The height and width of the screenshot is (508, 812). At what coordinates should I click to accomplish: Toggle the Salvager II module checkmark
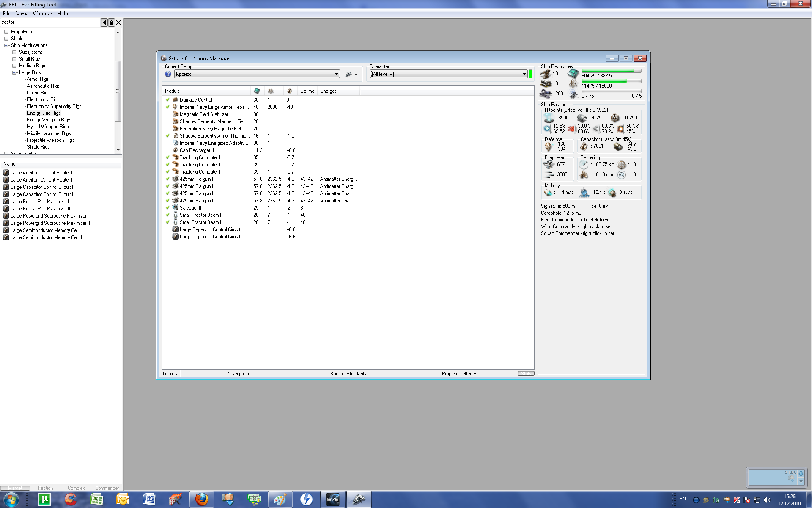pos(168,208)
